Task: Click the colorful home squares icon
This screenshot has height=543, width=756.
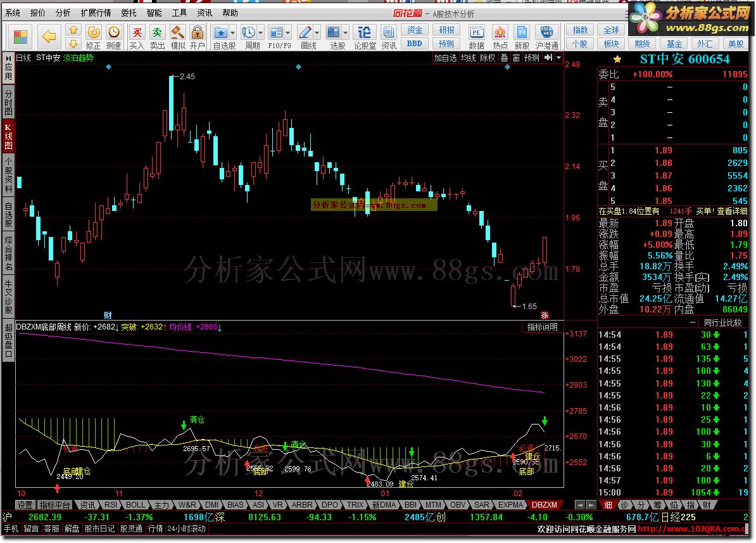Action: pos(21,37)
